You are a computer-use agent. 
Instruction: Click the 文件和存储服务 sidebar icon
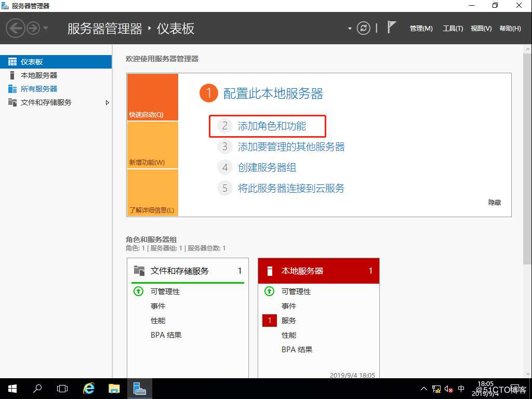(12, 102)
